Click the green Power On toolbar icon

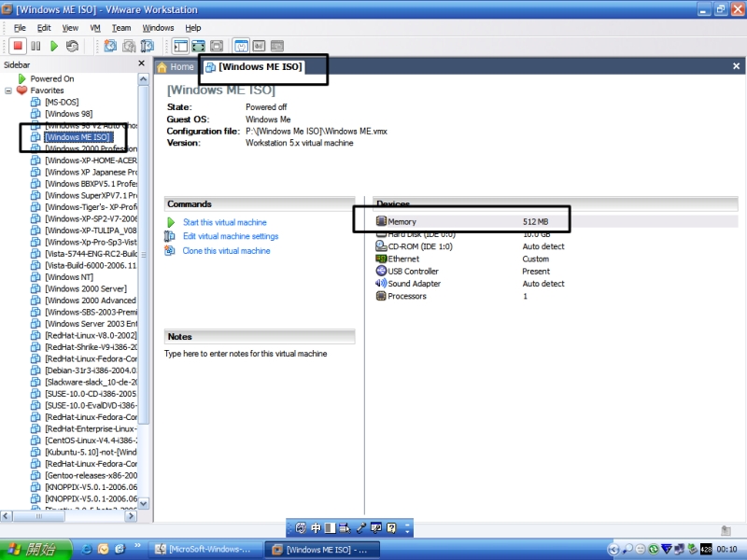[x=54, y=46]
